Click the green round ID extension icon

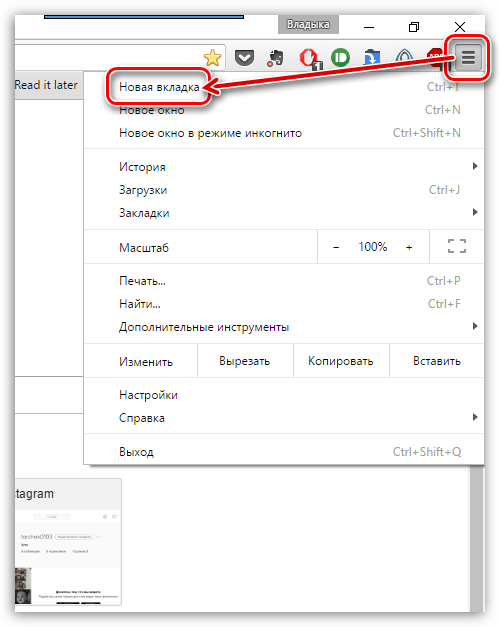[340, 58]
